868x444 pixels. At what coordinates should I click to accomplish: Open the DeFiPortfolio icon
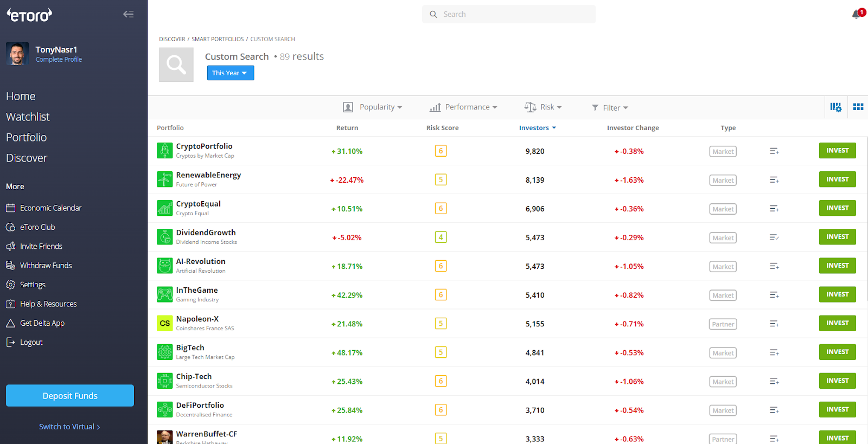point(164,409)
